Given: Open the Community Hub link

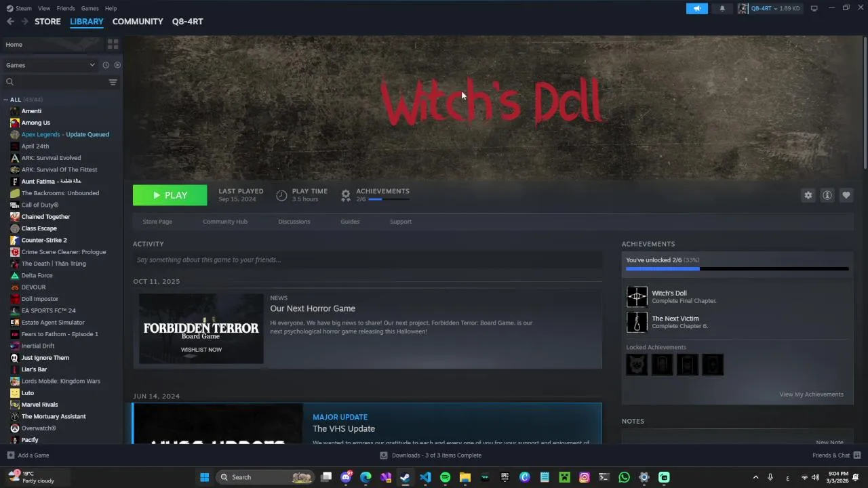Looking at the screenshot, I should [x=225, y=222].
